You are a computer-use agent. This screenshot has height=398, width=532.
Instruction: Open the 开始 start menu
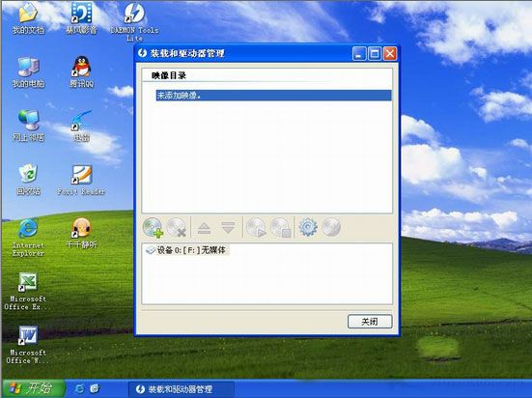34,388
